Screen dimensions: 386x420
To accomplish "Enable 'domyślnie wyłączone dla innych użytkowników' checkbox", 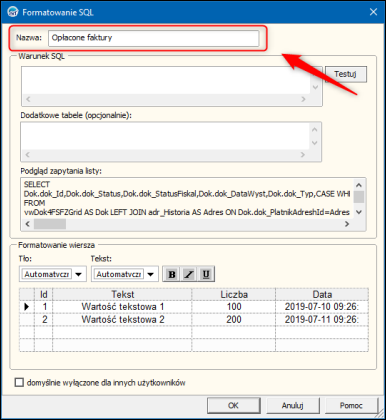I will point(19,382).
